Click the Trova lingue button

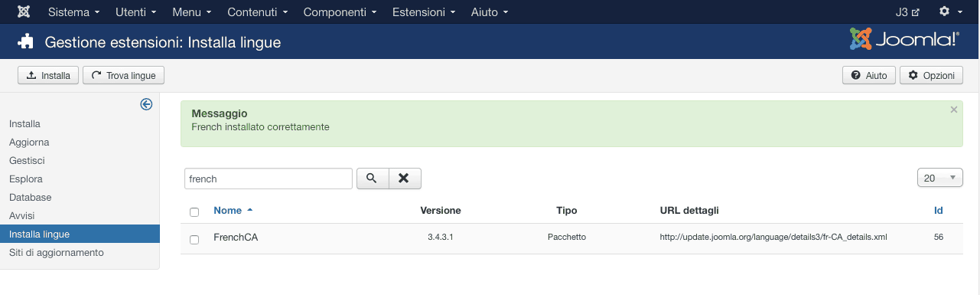coord(124,75)
